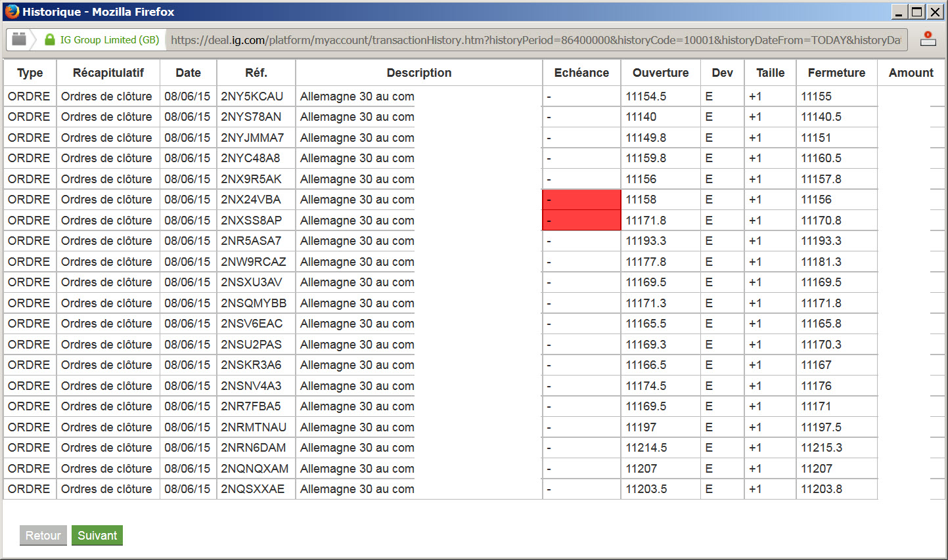Click opening price 11159.8

click(646, 158)
